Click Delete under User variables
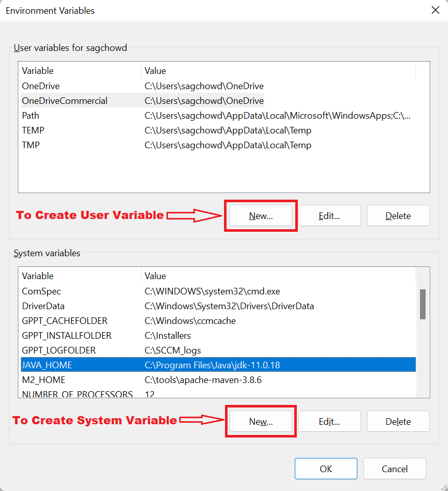 [x=398, y=215]
